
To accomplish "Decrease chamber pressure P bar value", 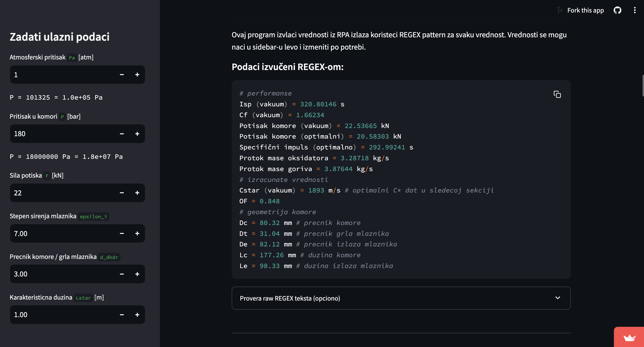I will [122, 134].
